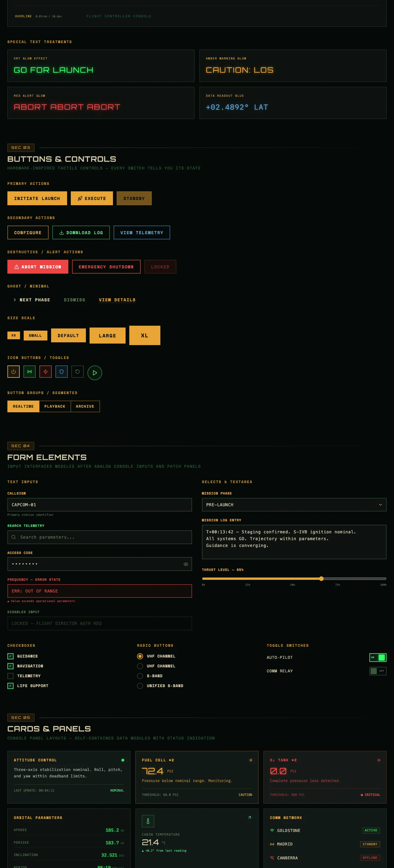Click the Large size button
The height and width of the screenshot is (868, 394).
click(107, 336)
